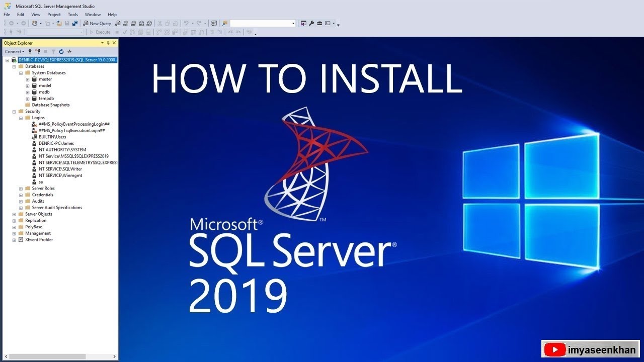Image resolution: width=644 pixels, height=362 pixels.
Task: Click the Navigate Backward icon
Action: (x=11, y=23)
